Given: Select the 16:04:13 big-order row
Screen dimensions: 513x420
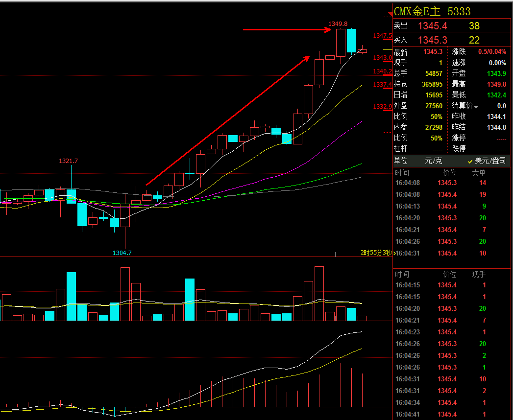Looking at the screenshot, I should (x=451, y=206).
